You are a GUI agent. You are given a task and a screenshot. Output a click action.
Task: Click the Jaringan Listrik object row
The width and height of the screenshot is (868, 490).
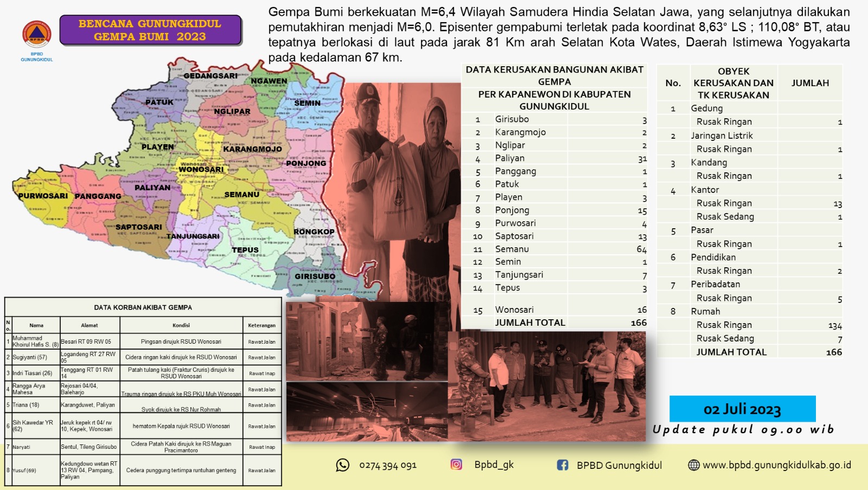[750, 136]
